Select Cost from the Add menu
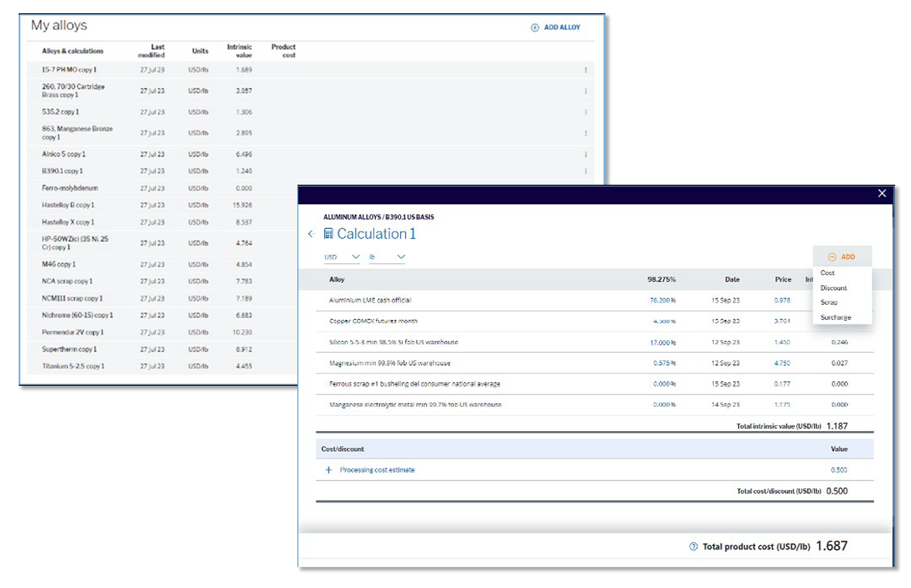This screenshot has height=588, width=911. pyautogui.click(x=827, y=273)
